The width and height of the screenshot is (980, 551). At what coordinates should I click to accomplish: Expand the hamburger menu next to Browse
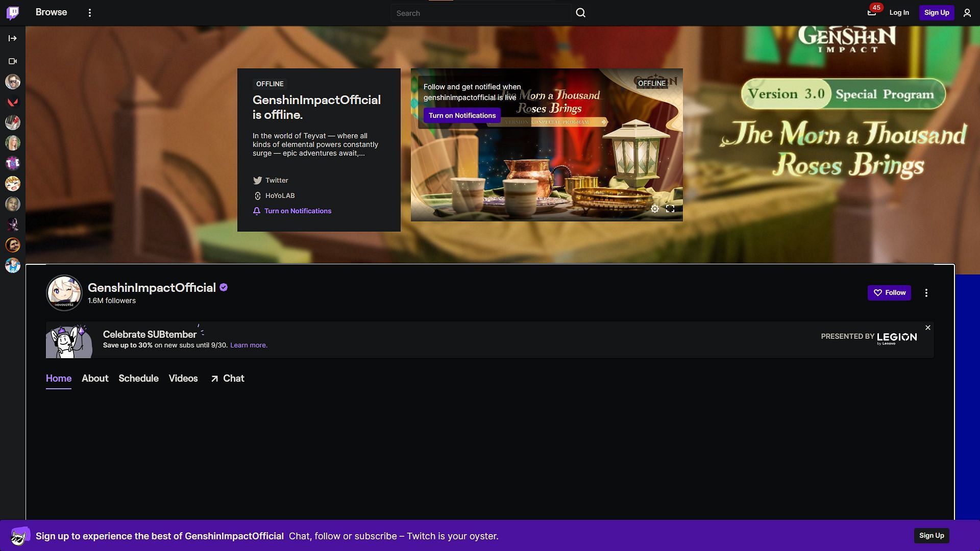pos(88,13)
